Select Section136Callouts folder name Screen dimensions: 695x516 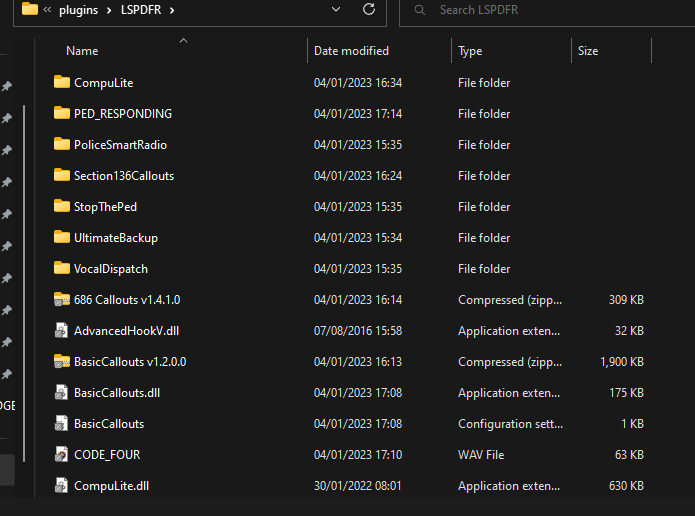124,176
